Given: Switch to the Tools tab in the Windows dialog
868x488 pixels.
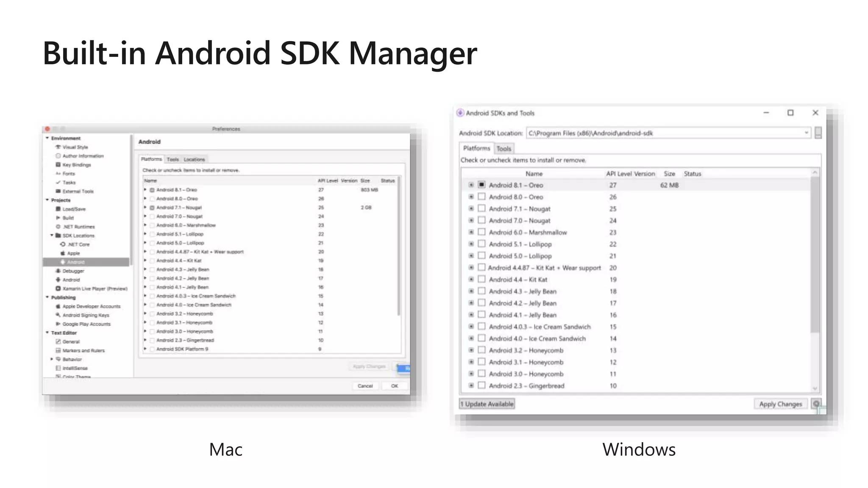Looking at the screenshot, I should pyautogui.click(x=504, y=149).
